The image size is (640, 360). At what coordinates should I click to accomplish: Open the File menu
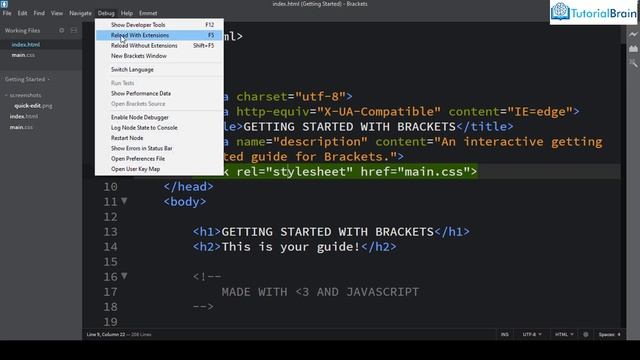7,13
